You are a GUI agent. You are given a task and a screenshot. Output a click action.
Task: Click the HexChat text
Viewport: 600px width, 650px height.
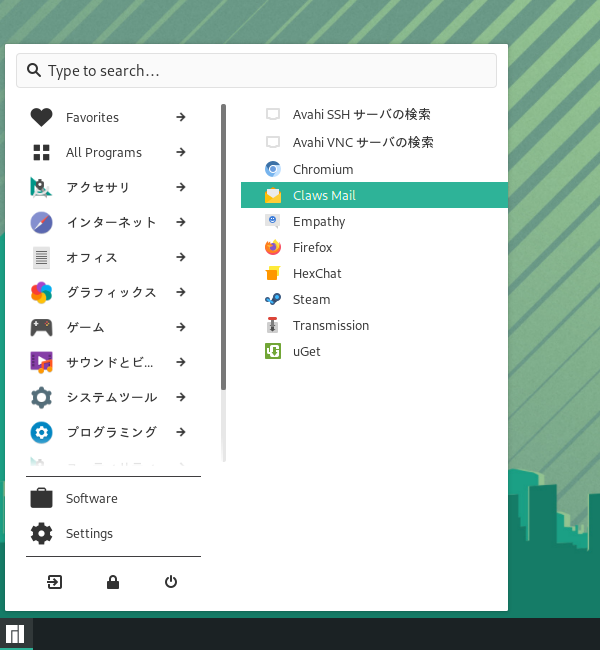[x=317, y=274]
